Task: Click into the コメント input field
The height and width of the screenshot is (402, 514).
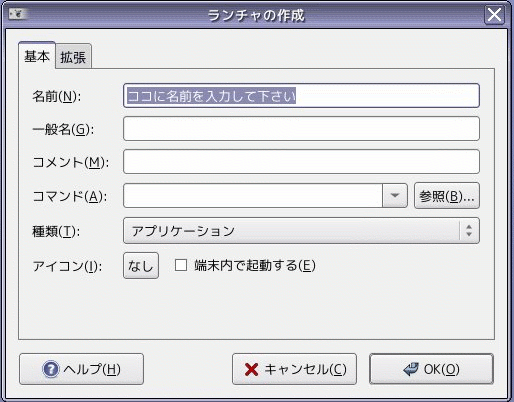Action: tap(301, 162)
